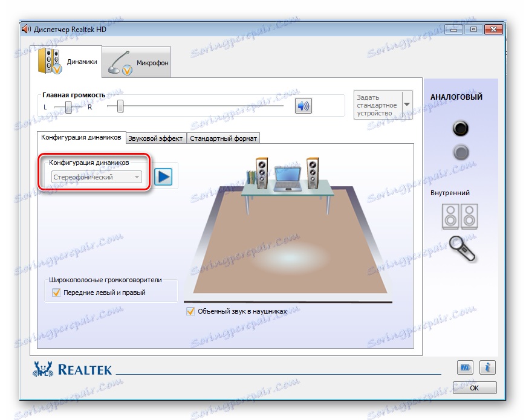
Task: Click the right speaker in room preview
Action: click(x=313, y=173)
